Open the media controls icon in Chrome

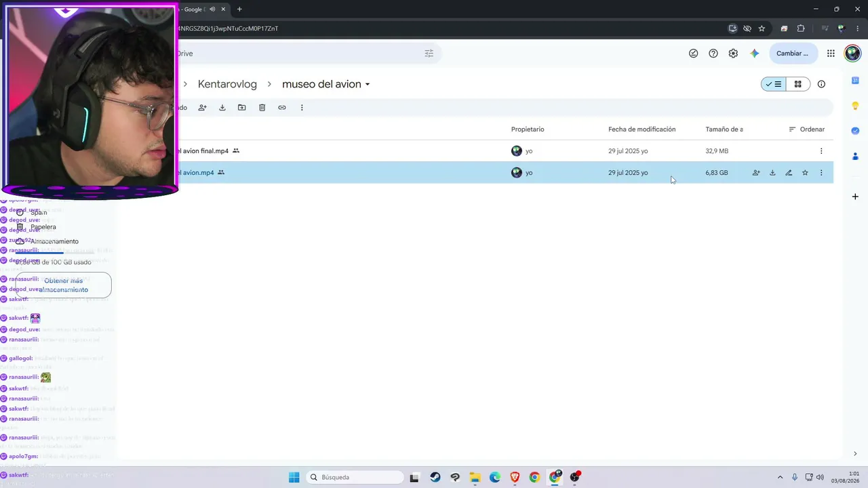[x=825, y=28]
